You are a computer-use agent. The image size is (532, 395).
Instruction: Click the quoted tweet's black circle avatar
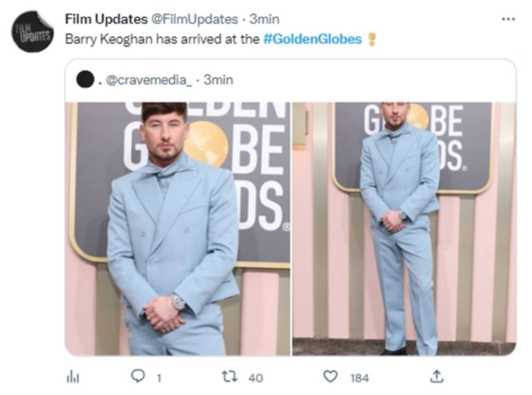85,80
